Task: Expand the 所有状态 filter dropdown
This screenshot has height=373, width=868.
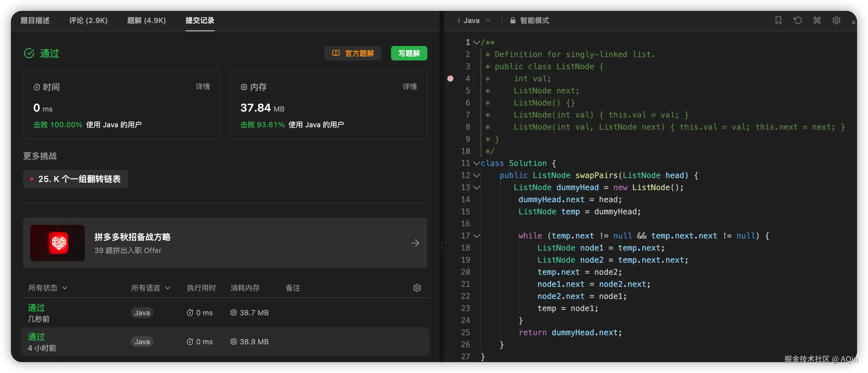Action: [48, 288]
